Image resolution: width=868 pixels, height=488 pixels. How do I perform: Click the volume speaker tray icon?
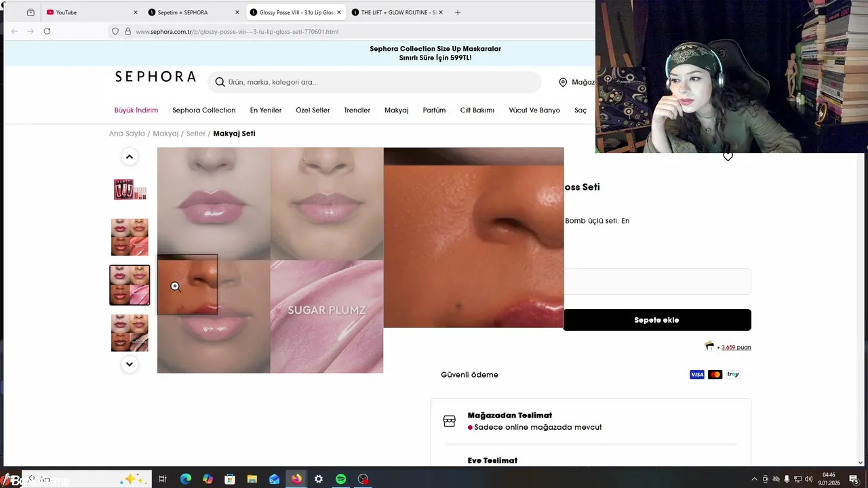tap(808, 479)
